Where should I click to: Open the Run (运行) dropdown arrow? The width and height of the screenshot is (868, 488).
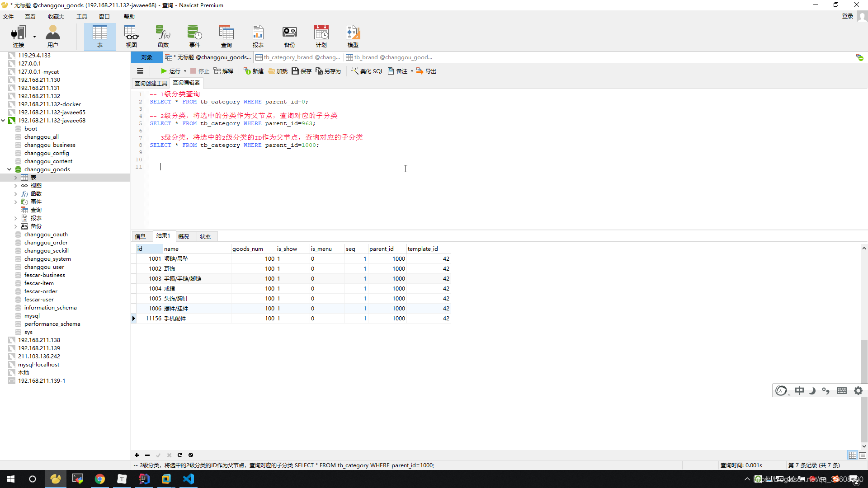pos(185,71)
